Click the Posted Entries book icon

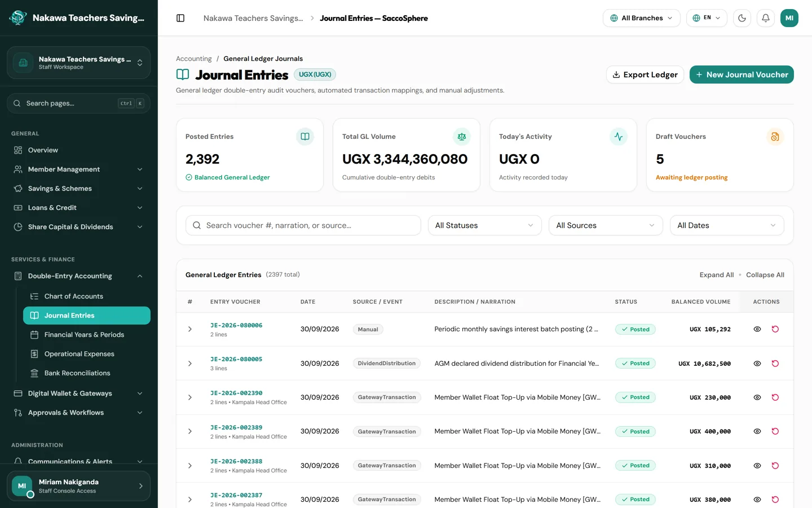point(305,137)
